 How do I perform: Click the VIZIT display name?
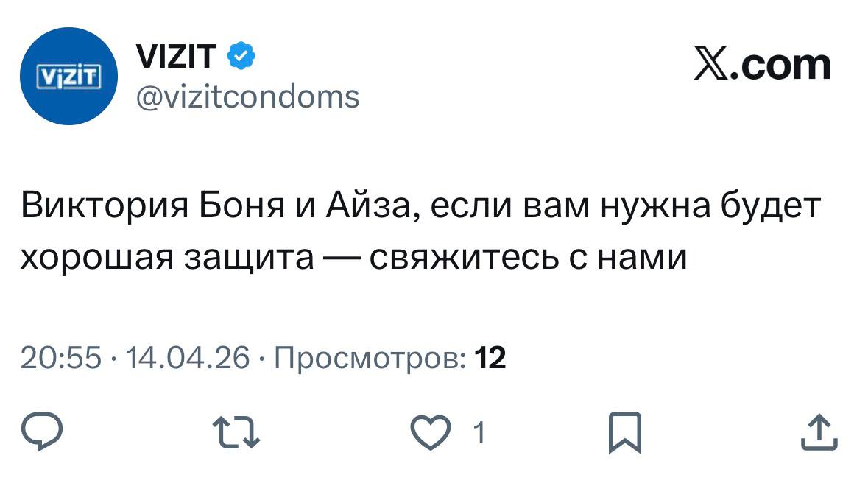(x=177, y=55)
